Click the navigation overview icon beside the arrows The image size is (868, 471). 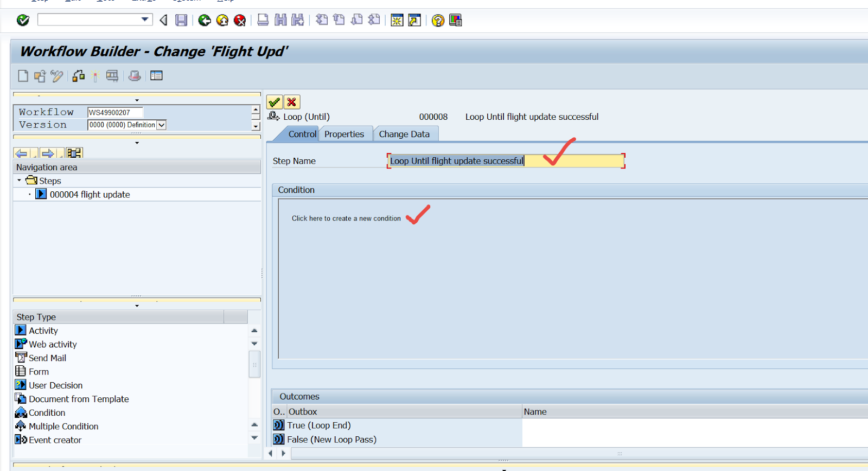click(74, 153)
